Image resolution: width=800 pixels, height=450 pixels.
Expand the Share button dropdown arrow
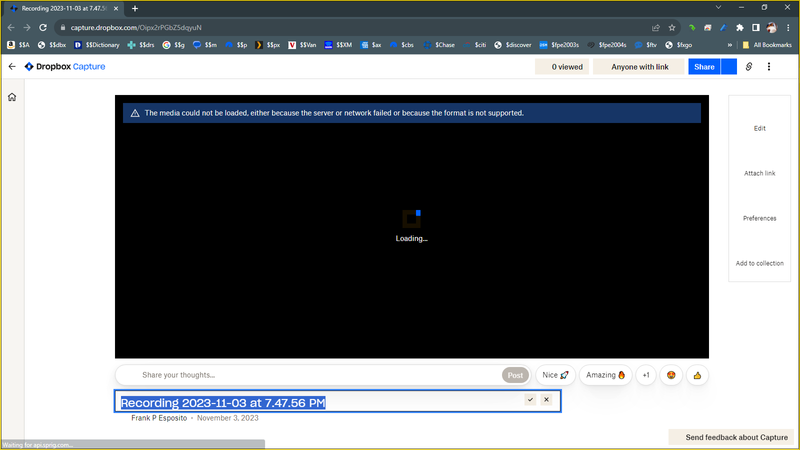(x=729, y=67)
